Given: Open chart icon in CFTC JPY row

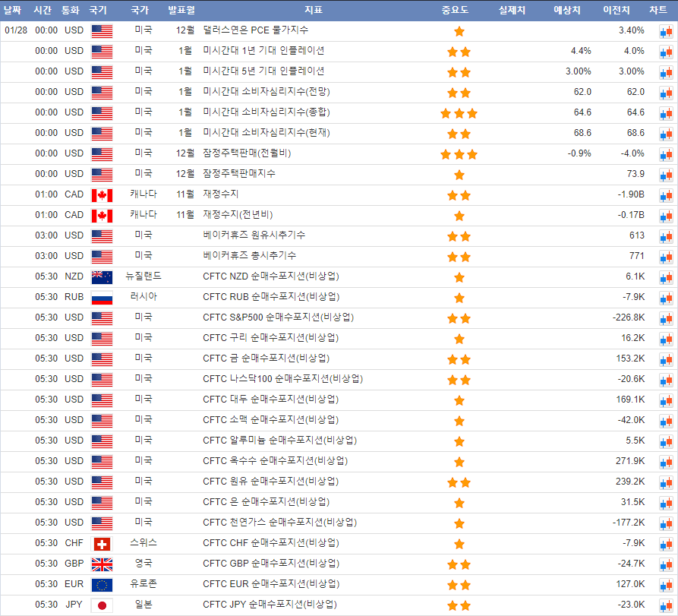Looking at the screenshot, I should click(666, 605).
